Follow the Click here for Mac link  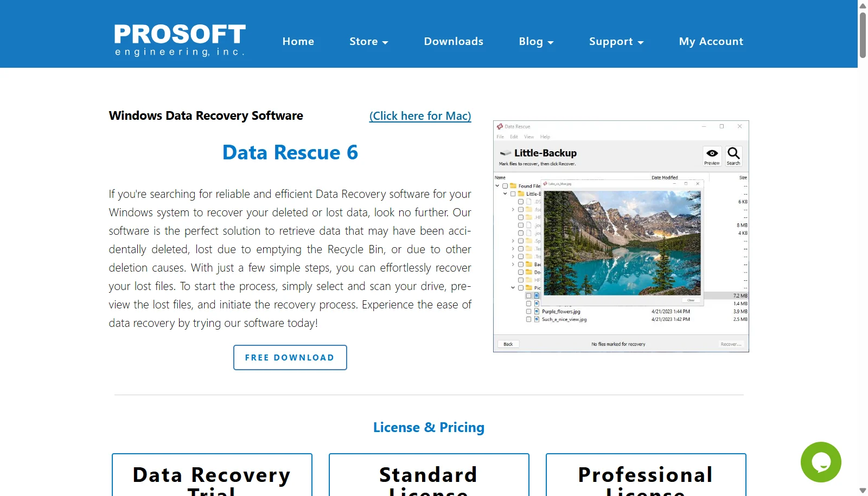420,116
